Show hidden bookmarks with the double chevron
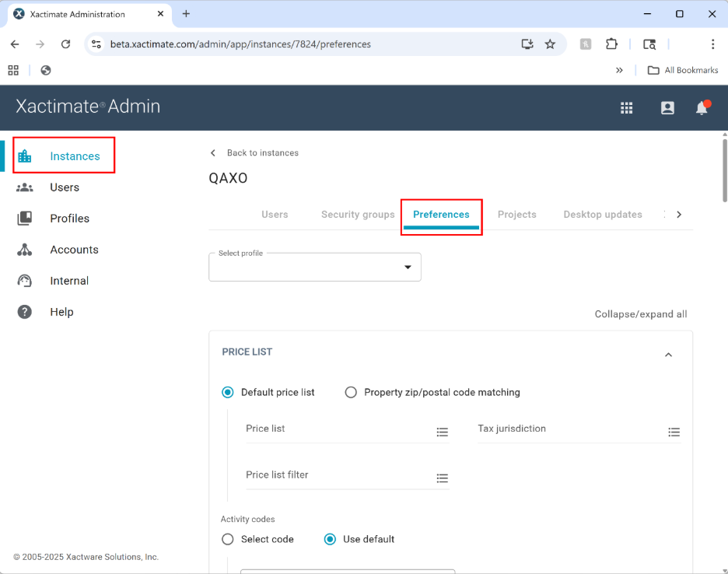728x574 pixels. coord(619,70)
